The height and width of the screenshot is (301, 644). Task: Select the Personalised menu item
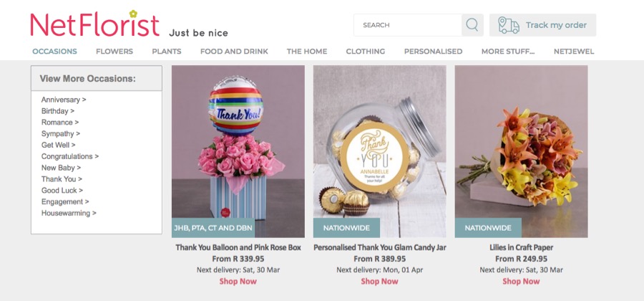pyautogui.click(x=433, y=52)
